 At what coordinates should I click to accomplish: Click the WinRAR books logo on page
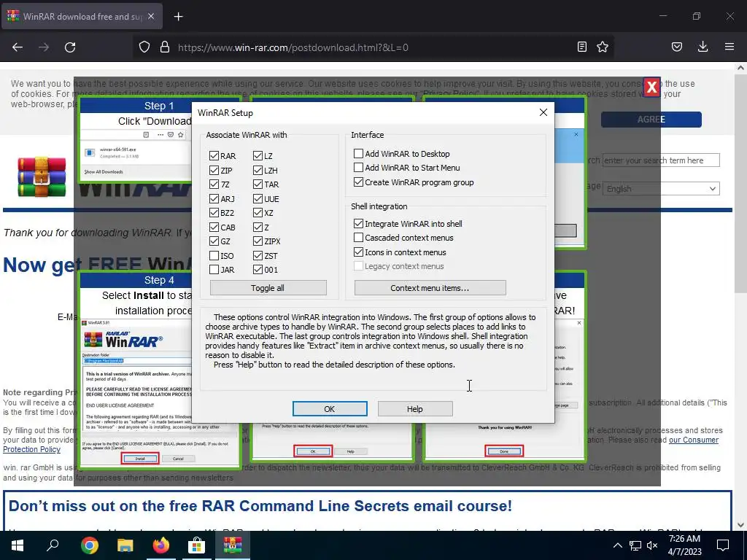42,177
